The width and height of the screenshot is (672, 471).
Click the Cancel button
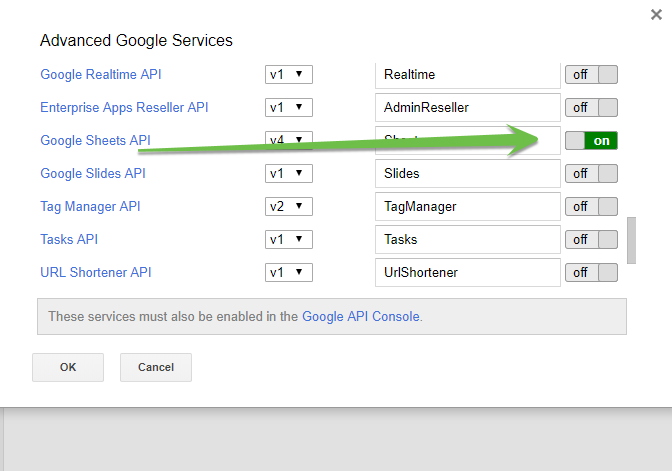click(x=156, y=367)
